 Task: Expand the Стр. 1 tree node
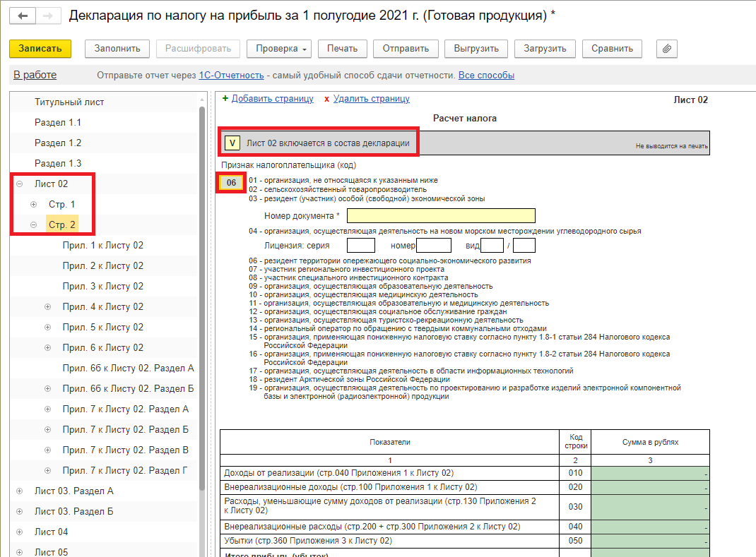[x=33, y=205]
